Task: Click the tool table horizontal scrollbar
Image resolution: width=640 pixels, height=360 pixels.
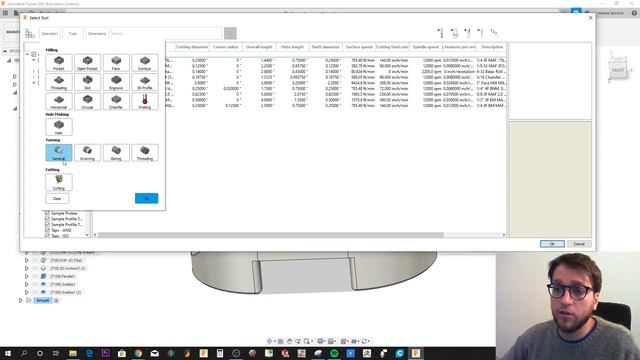Action: (270, 235)
